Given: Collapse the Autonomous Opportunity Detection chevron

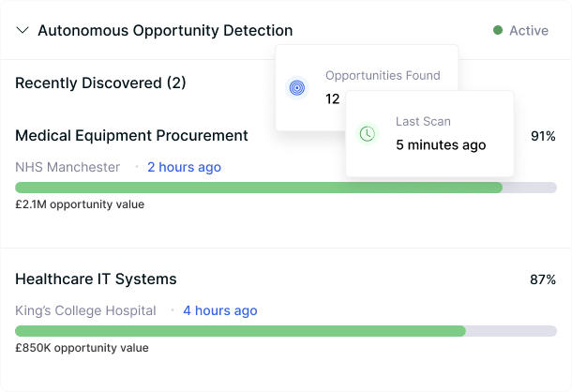Looking at the screenshot, I should [x=23, y=30].
